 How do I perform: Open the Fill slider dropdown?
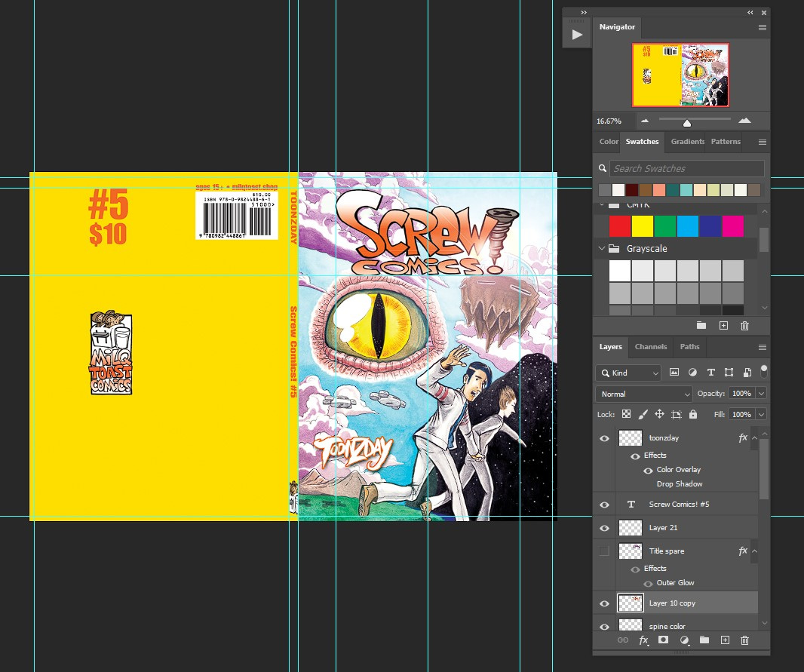762,414
